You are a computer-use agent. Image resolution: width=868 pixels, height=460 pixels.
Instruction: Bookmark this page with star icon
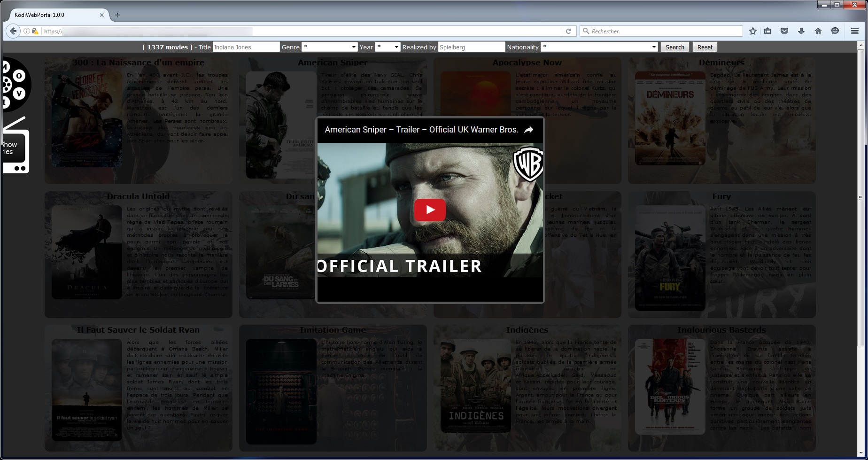pos(753,31)
